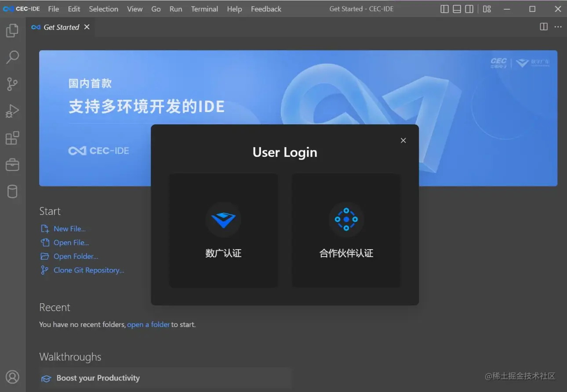Viewport: 567px width, 392px height.
Task: Choose 合作伙伴认证 login option
Action: pos(346,230)
